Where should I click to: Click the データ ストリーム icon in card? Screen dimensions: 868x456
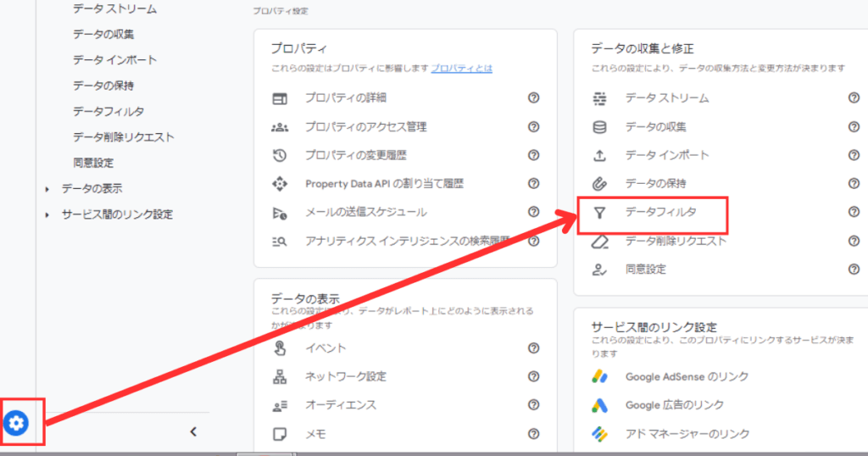click(599, 98)
